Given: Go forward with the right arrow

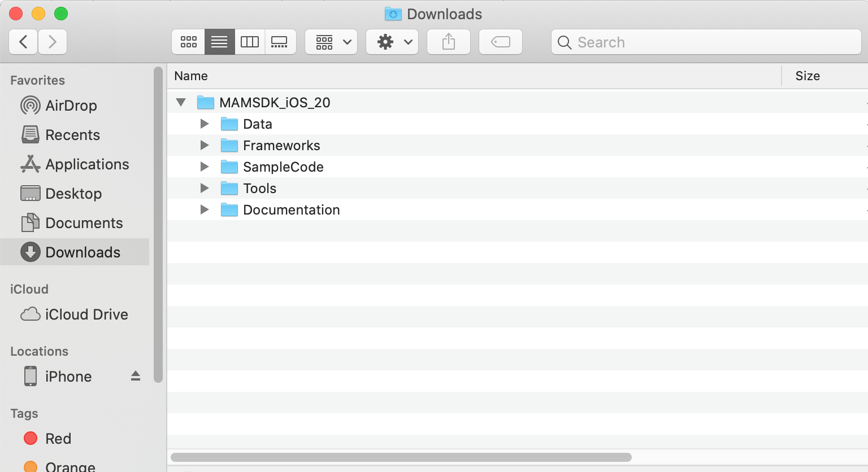Looking at the screenshot, I should 53,42.
